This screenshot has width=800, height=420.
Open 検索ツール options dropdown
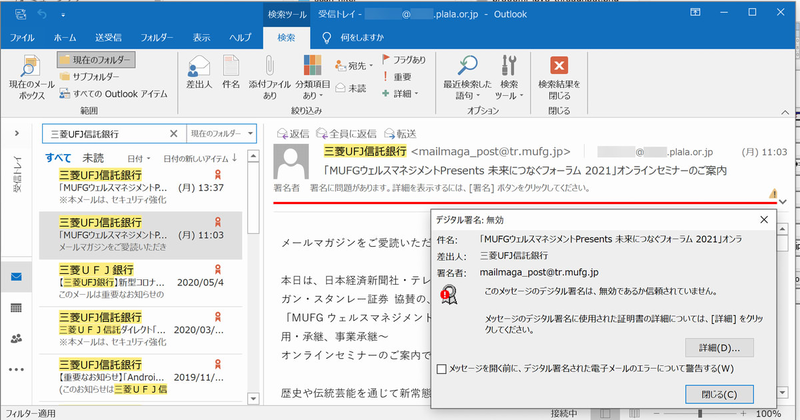509,78
